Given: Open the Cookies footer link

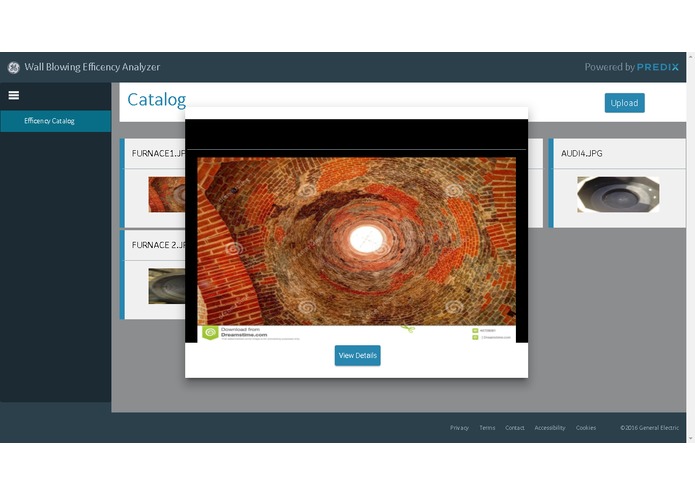Looking at the screenshot, I should (586, 428).
